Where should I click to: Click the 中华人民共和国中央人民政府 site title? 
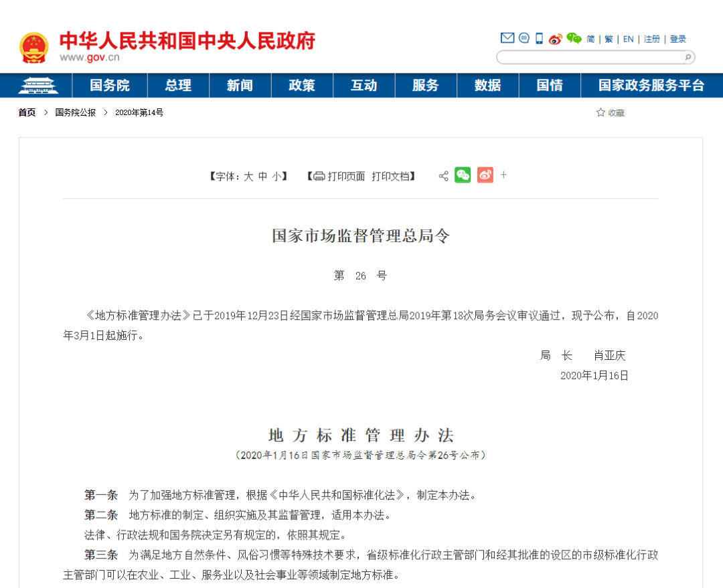(187, 41)
